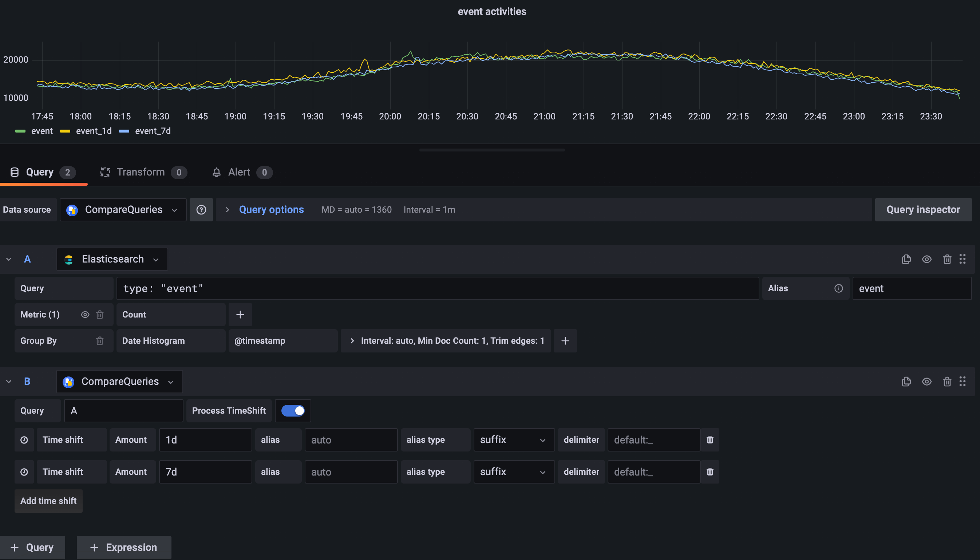Delete the 1d time shift row
The image size is (980, 560).
tap(710, 439)
